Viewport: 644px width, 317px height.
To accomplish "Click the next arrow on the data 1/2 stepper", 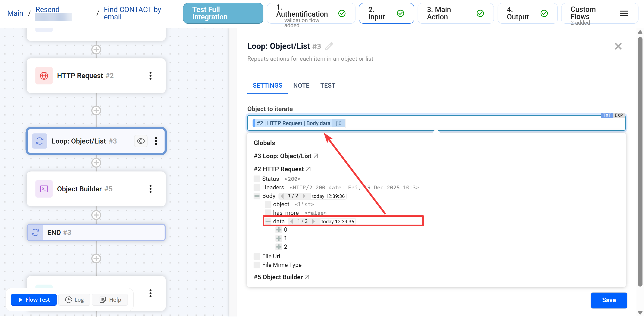I will (313, 221).
